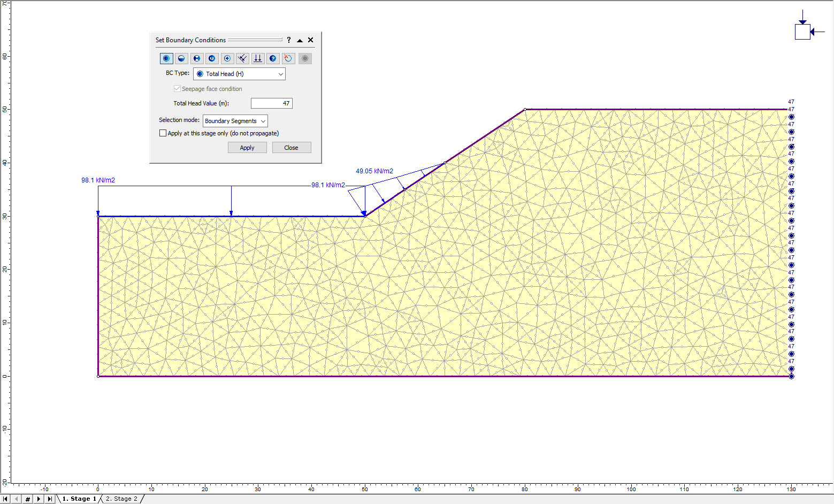
Task: Collapse the Set Boundary Conditions dialog
Action: pos(300,40)
